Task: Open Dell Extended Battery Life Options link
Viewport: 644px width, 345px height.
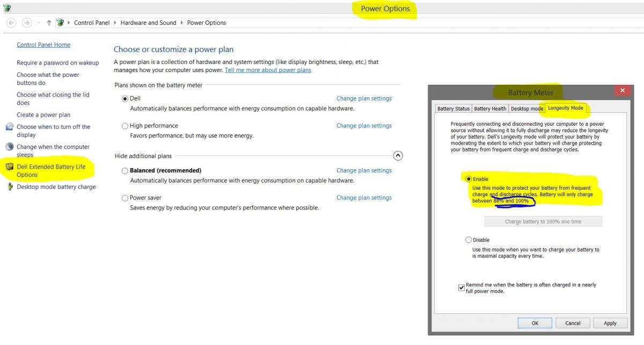Action: pos(51,171)
